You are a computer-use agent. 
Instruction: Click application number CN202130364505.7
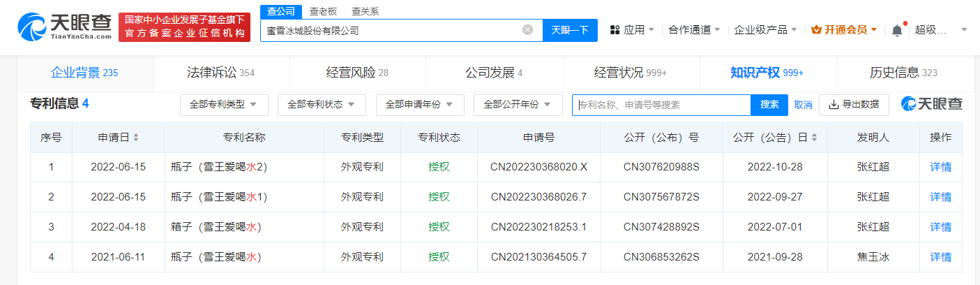tap(539, 257)
